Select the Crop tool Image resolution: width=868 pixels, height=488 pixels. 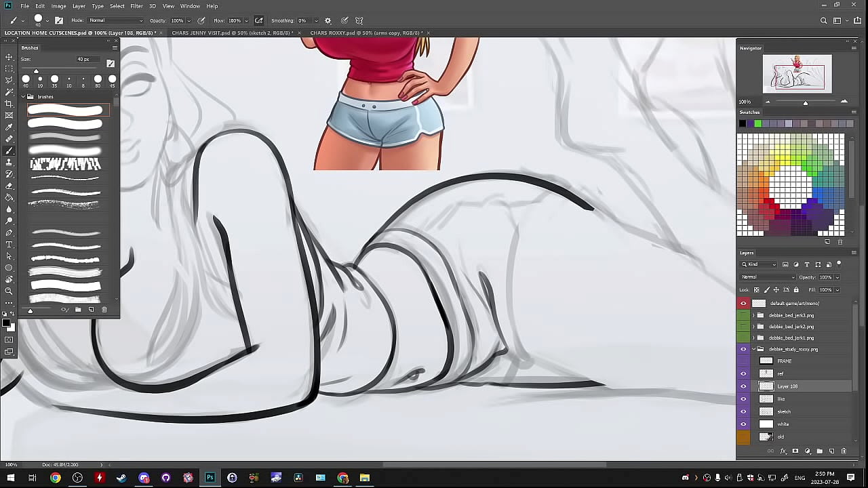[9, 103]
